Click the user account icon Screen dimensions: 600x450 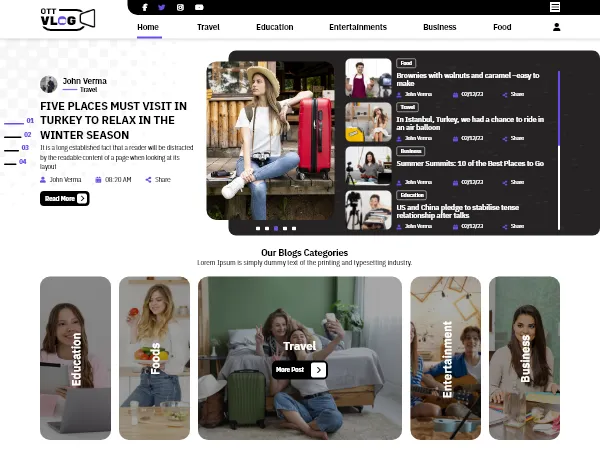[x=557, y=27]
